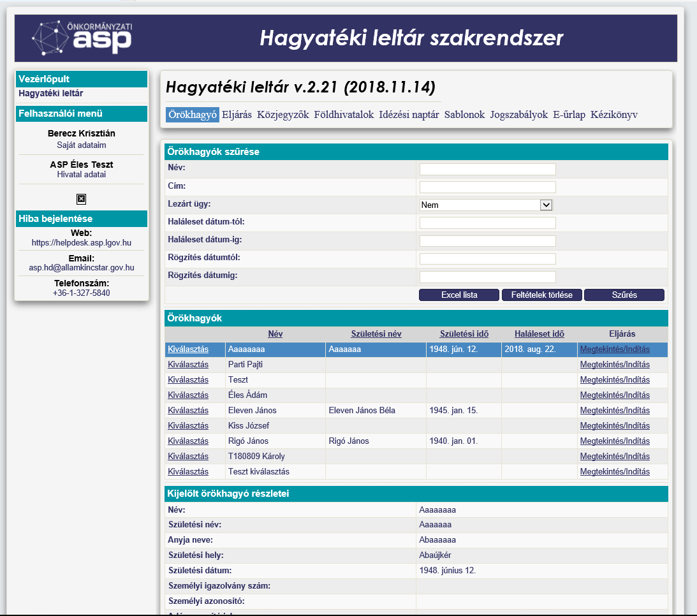The height and width of the screenshot is (616, 697).
Task: Click the user name Berecz Krisztián
Action: [x=82, y=133]
